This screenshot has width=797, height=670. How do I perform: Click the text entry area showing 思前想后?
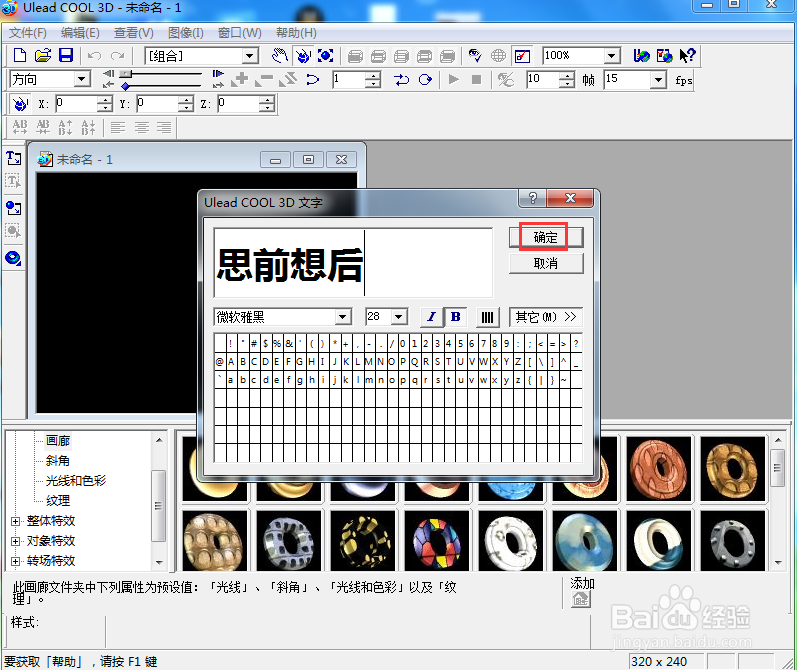point(353,263)
